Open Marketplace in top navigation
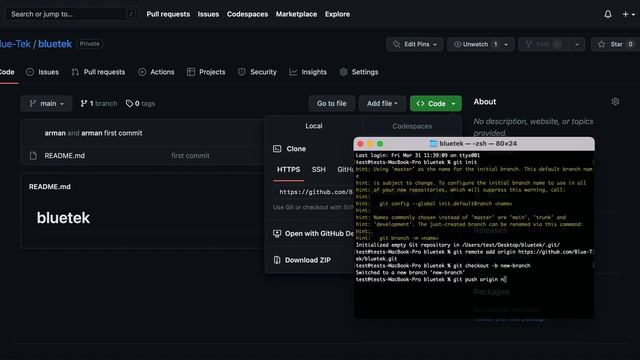 pyautogui.click(x=296, y=14)
